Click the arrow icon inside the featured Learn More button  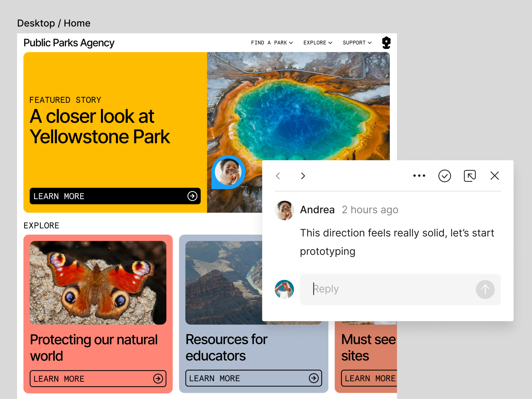tap(193, 196)
